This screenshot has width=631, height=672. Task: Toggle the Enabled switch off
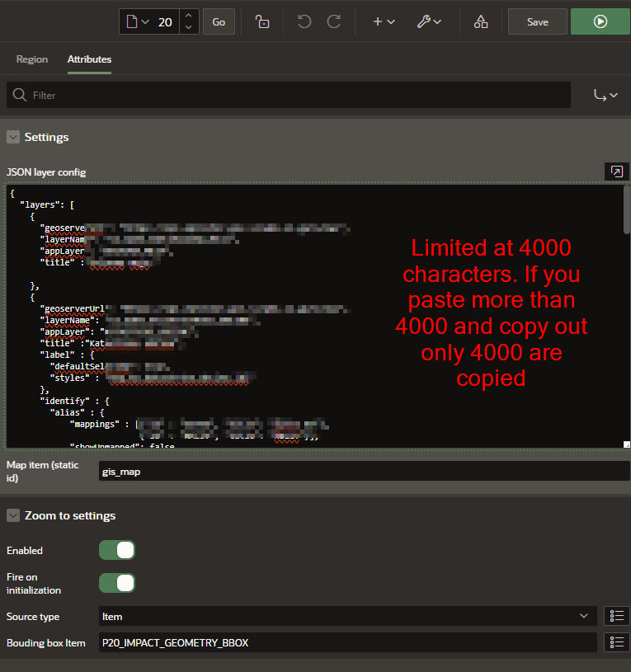click(x=117, y=550)
